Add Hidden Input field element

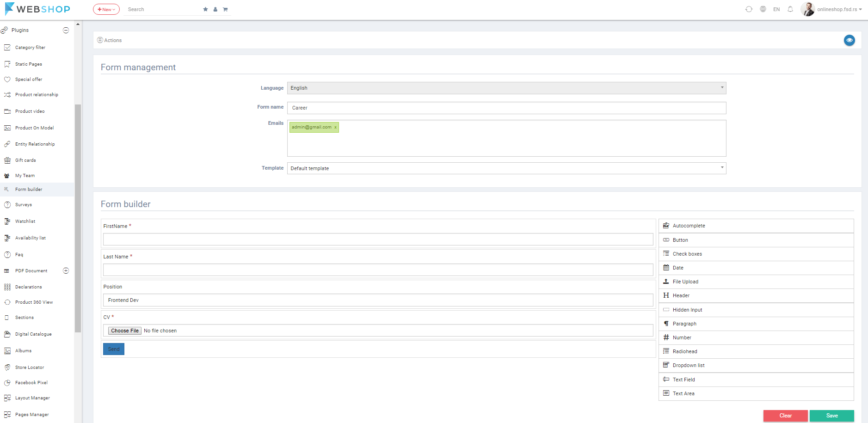point(756,310)
